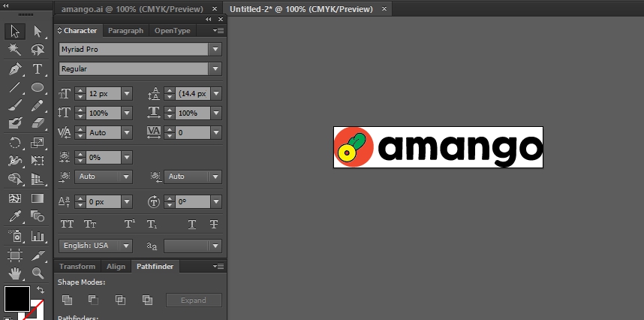This screenshot has width=644, height=320.
Task: Select the Scale tool
Action: pyautogui.click(x=38, y=143)
